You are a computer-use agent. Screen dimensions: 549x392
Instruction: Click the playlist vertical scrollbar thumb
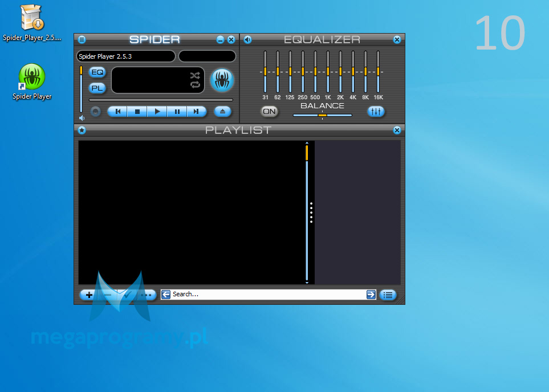(x=307, y=153)
